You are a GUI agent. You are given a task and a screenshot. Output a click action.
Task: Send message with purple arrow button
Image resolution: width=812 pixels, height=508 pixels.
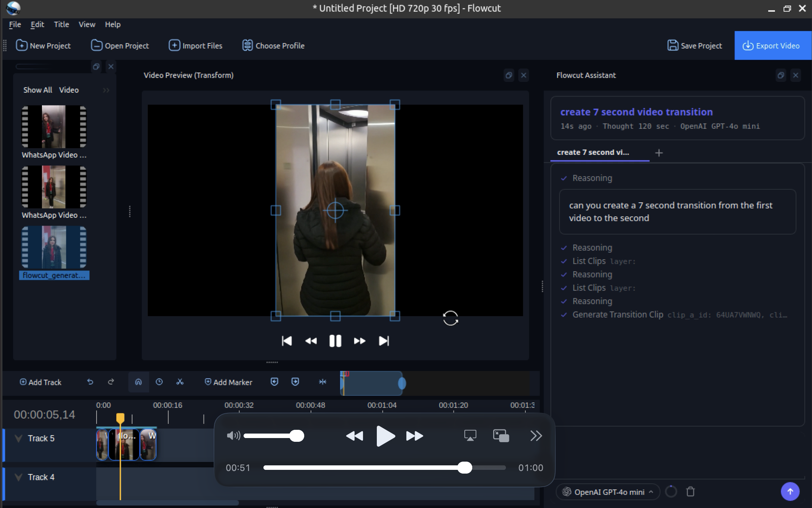tap(790, 492)
